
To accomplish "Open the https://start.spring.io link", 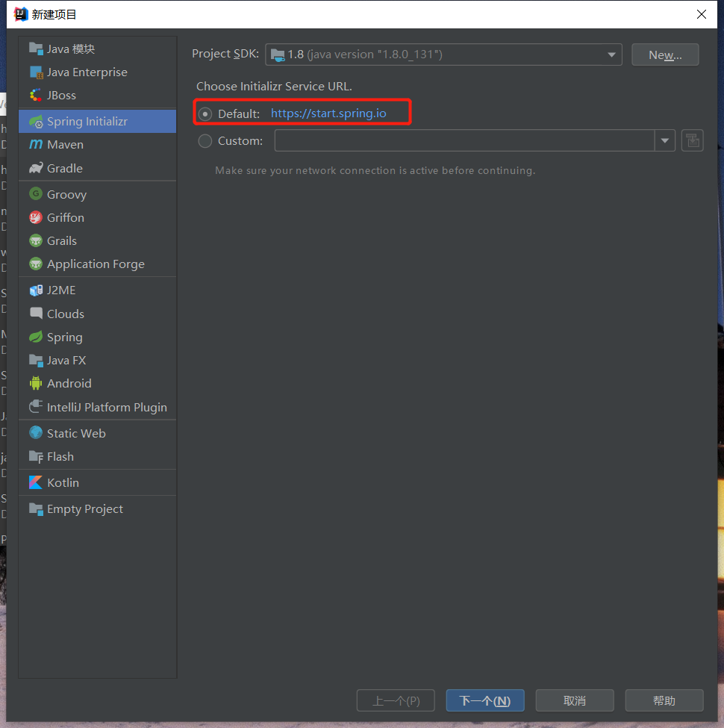I will [328, 114].
